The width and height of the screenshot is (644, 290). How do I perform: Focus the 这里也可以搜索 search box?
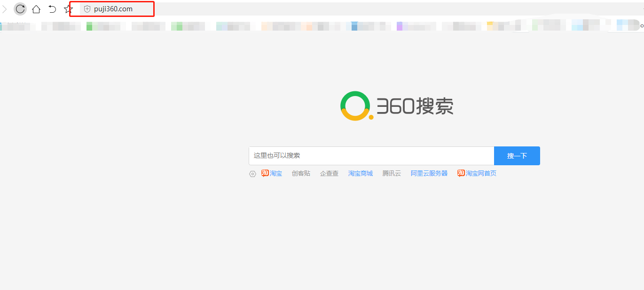point(371,156)
